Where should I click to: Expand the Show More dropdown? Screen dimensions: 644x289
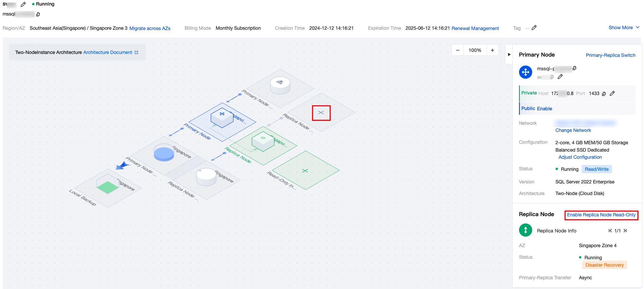pos(624,28)
